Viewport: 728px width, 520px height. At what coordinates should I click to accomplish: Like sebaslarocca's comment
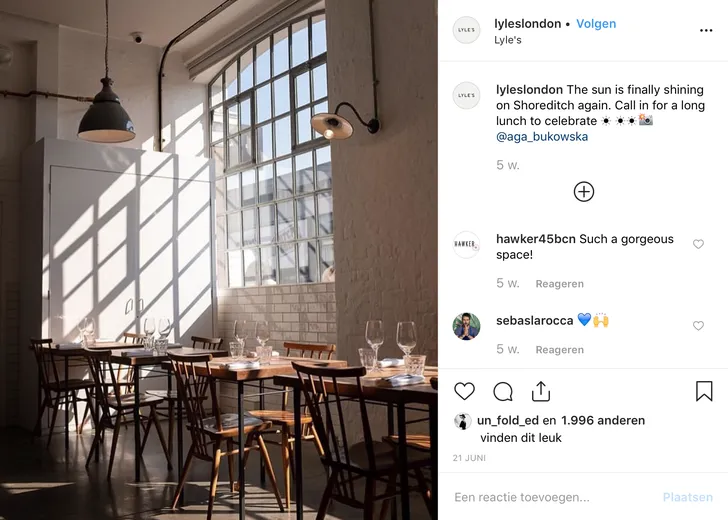(698, 326)
